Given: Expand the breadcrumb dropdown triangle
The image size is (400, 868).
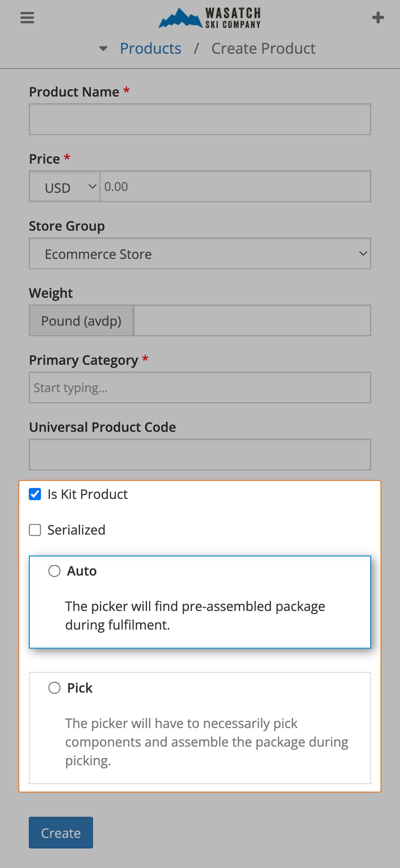Looking at the screenshot, I should point(103,48).
